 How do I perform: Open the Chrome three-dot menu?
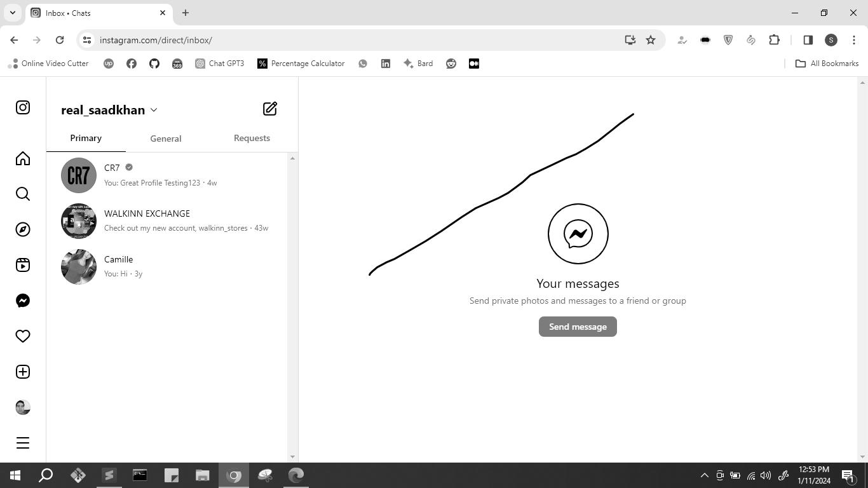pos(854,40)
